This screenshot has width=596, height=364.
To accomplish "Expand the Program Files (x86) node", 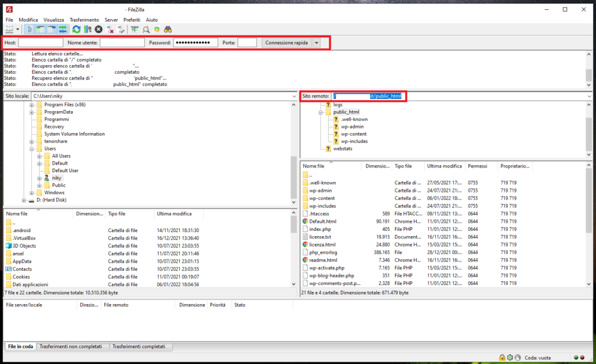I will pyautogui.click(x=32, y=105).
